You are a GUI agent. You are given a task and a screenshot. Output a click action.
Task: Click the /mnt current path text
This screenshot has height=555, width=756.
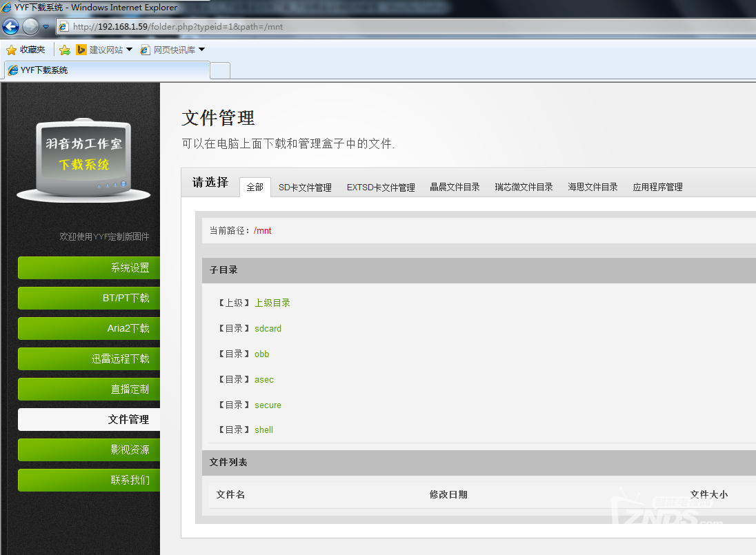click(262, 231)
